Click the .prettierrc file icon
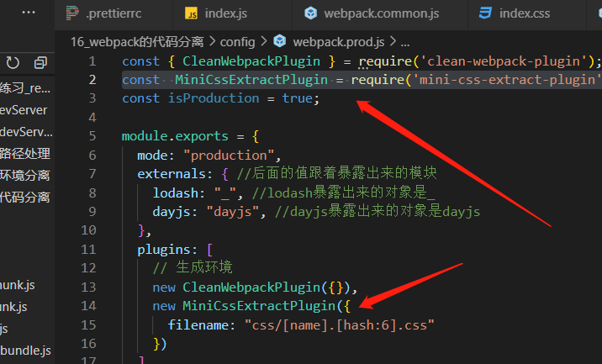Screen dimensions: 602x364 tap(72, 13)
